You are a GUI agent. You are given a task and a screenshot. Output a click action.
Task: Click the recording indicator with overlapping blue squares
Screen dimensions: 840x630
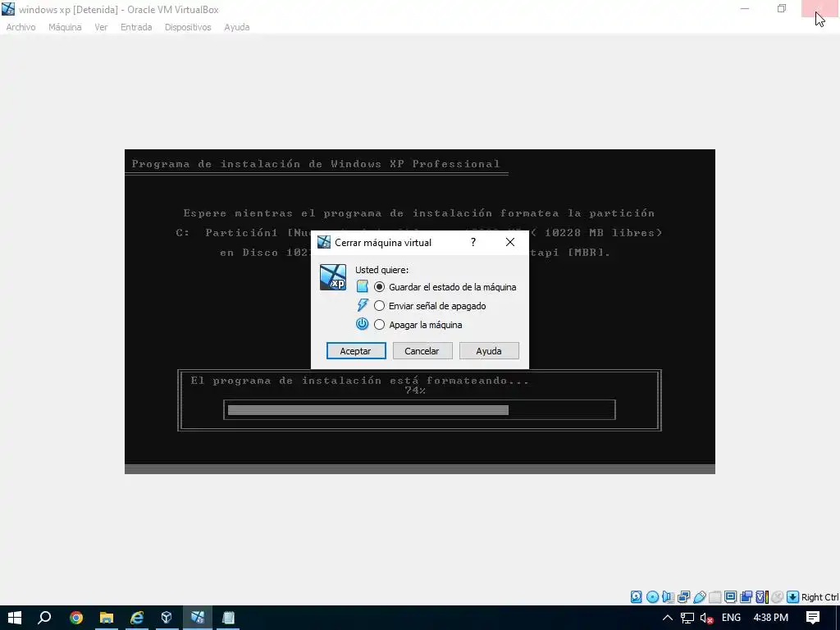[746, 597]
